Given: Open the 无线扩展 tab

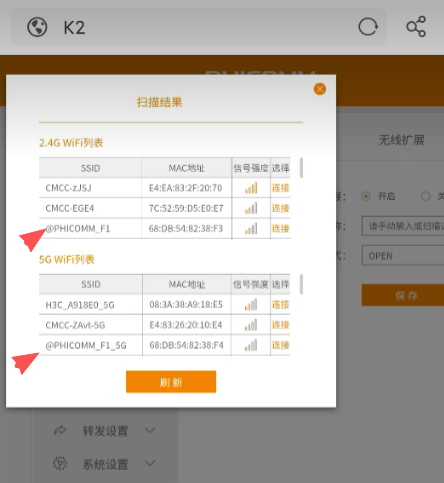Looking at the screenshot, I should (x=401, y=140).
